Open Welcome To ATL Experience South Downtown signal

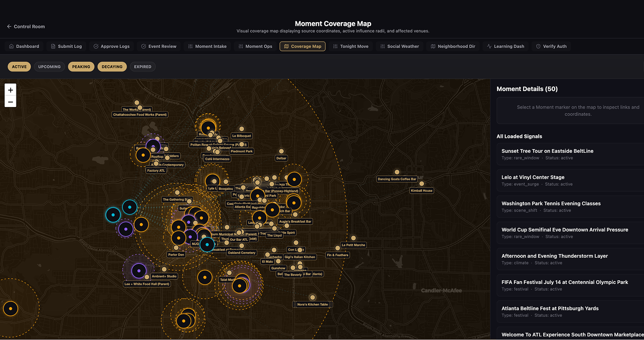tap(571, 334)
